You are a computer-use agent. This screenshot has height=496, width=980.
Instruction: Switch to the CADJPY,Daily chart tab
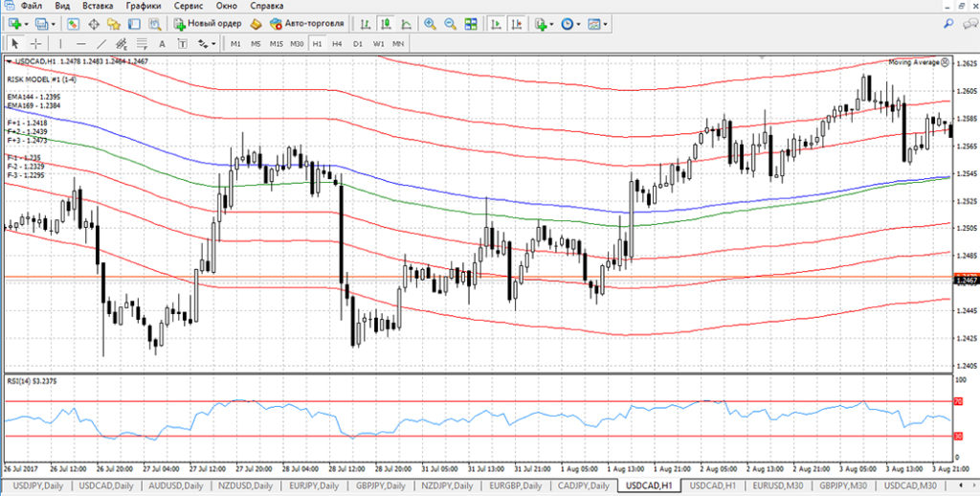point(584,486)
